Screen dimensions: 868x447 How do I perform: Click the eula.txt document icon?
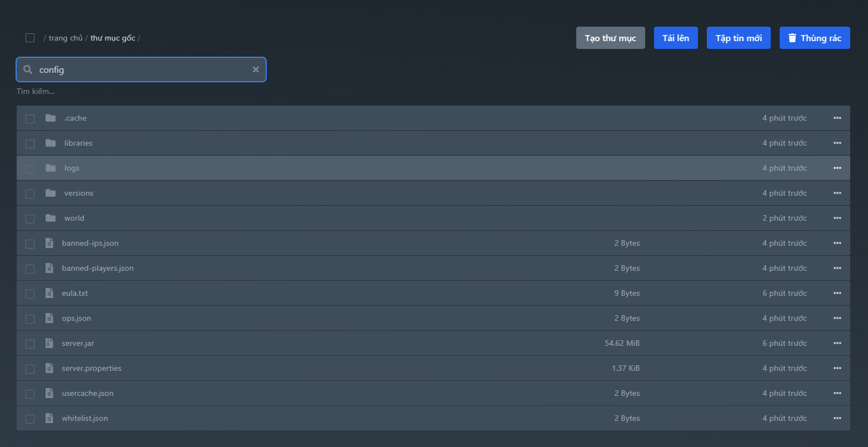pos(49,293)
